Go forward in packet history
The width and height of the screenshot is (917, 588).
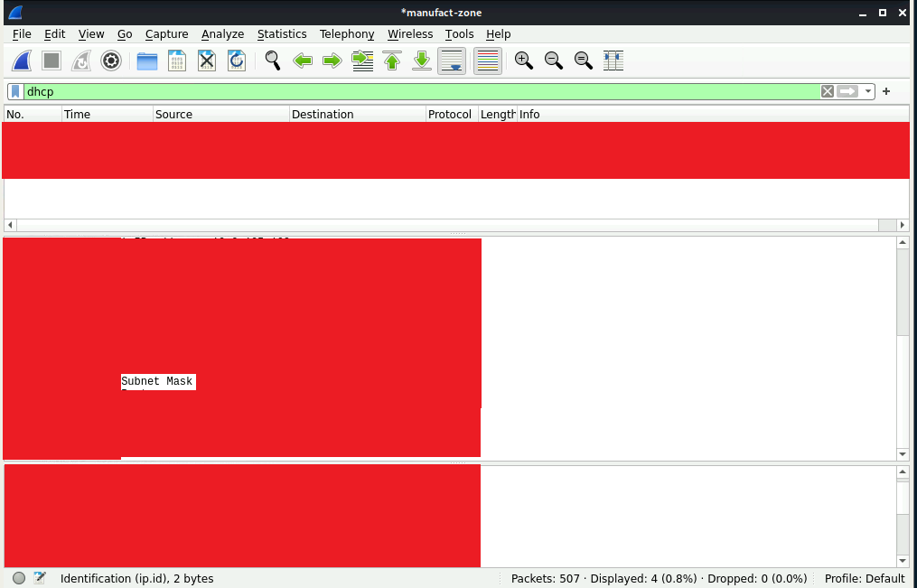[332, 61]
